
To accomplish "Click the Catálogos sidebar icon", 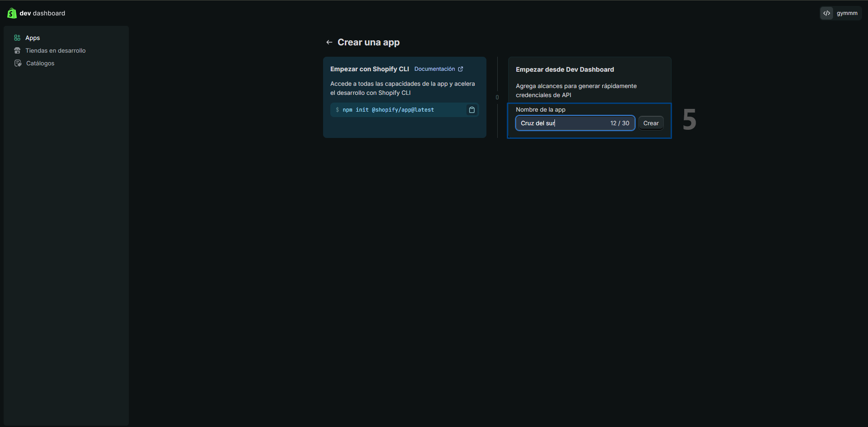I will (18, 63).
